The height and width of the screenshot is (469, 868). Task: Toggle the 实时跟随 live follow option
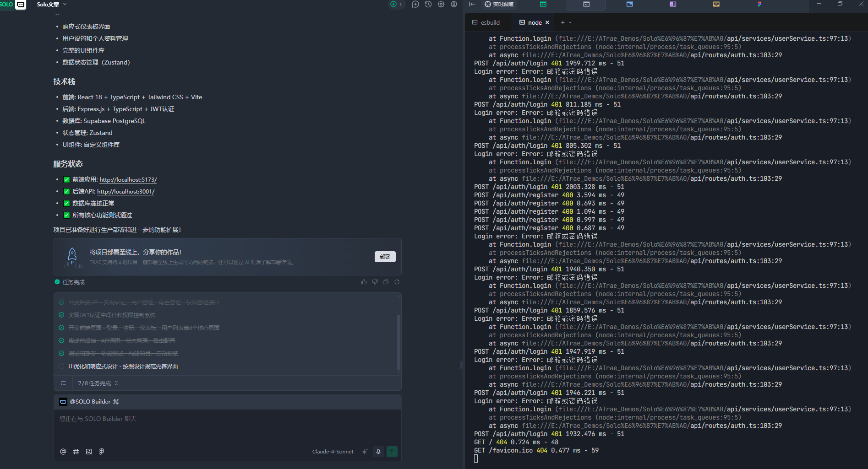click(x=499, y=4)
